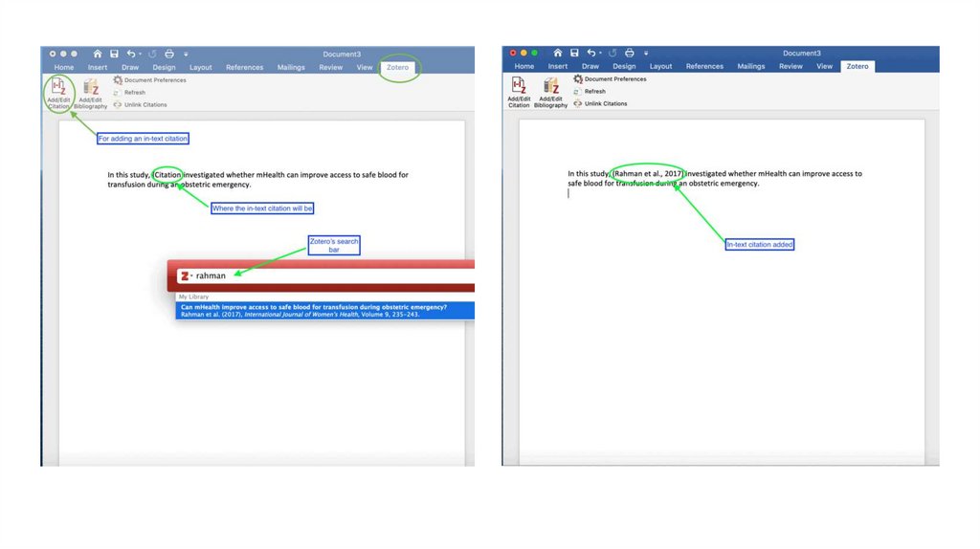Viewport: 980px width, 549px height.
Task: Click red close button of right window
Action: 513,54
